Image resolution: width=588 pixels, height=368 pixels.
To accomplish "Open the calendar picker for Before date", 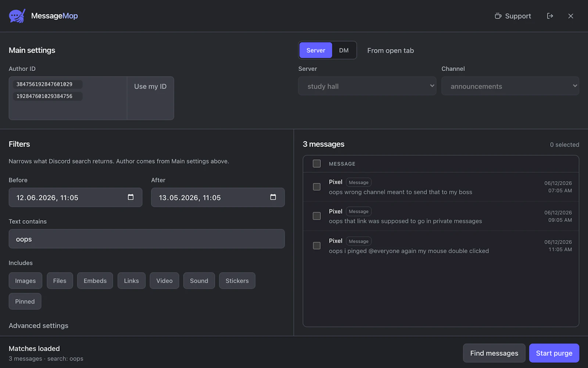I will pyautogui.click(x=130, y=197).
